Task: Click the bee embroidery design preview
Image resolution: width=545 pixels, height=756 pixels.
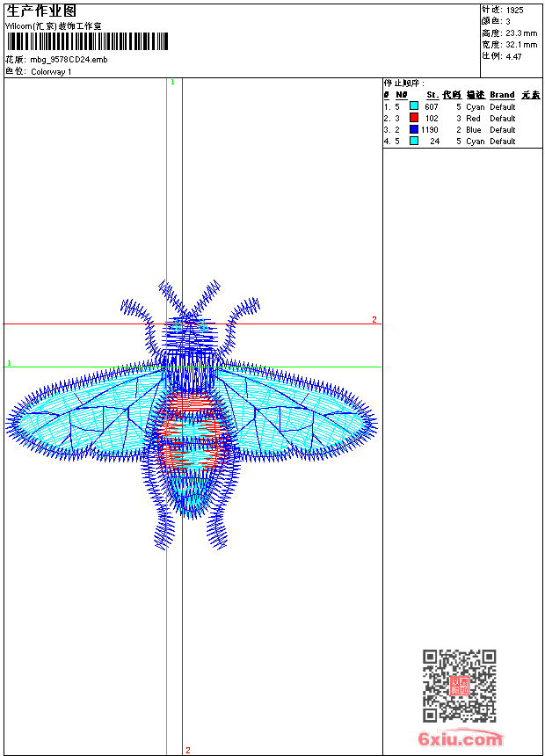Action: (x=192, y=413)
